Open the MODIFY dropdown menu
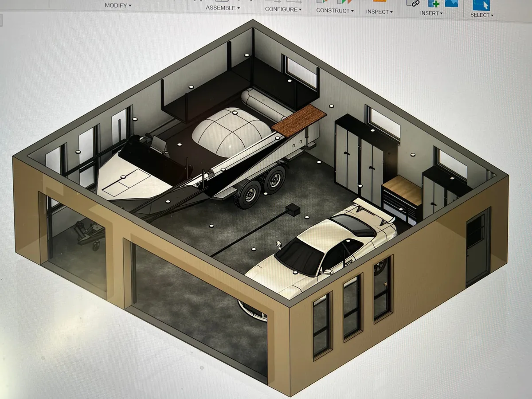Viewport: 532px width, 399px height. pos(118,6)
